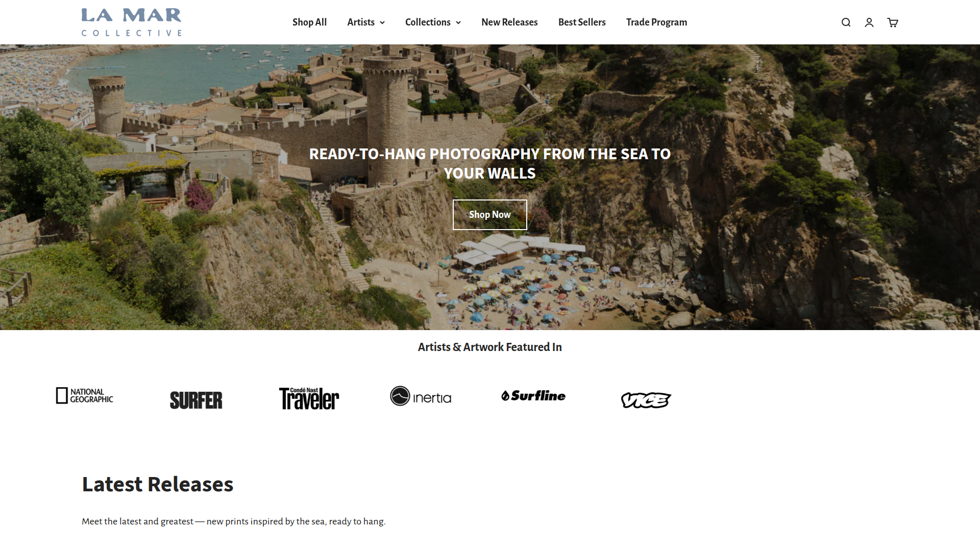Expand the Artists dropdown menu

pyautogui.click(x=366, y=22)
